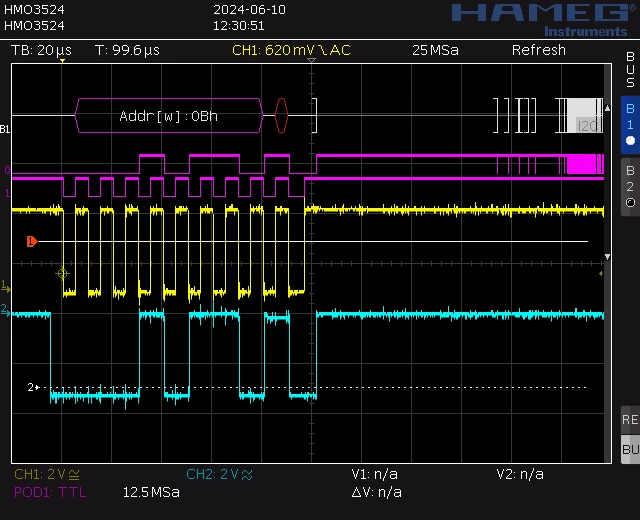This screenshot has width=640, height=520.
Task: Click the channel 2 reference level marker
Action: (x=33, y=387)
